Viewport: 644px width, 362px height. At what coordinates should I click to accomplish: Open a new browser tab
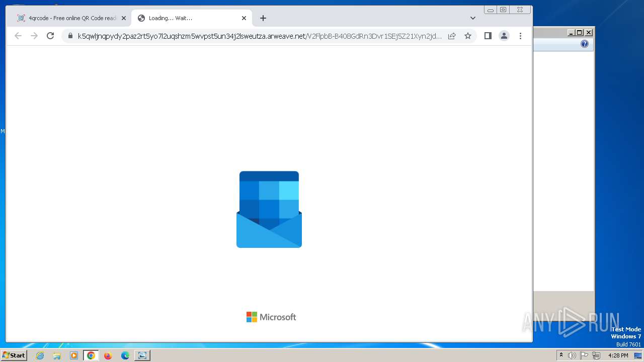[x=263, y=18]
